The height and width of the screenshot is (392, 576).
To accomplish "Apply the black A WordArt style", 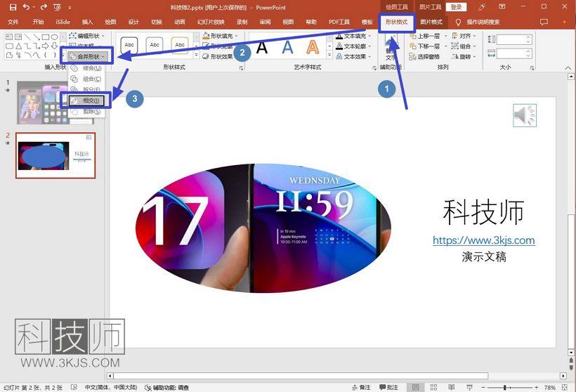I will pyautogui.click(x=262, y=47).
